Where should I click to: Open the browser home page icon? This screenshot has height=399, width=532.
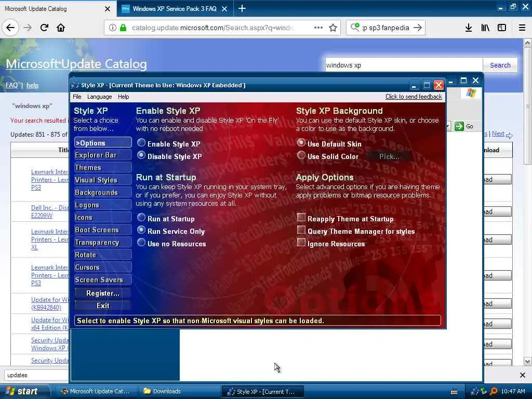pos(61,28)
